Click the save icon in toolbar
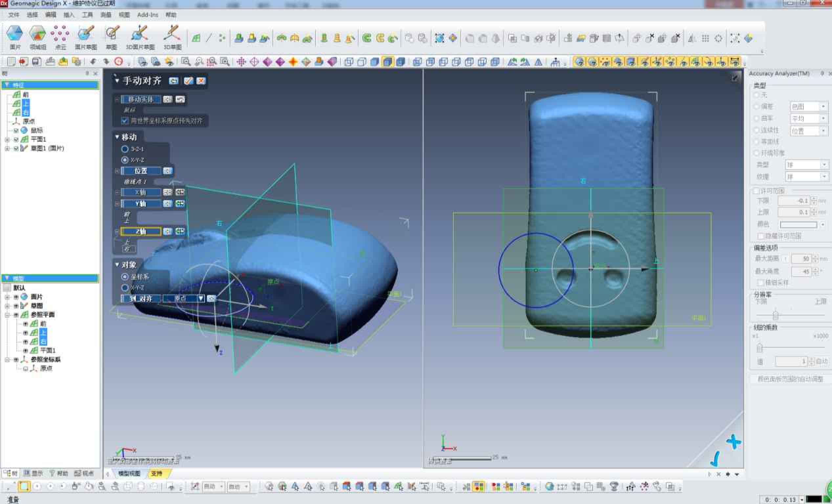 (x=36, y=61)
